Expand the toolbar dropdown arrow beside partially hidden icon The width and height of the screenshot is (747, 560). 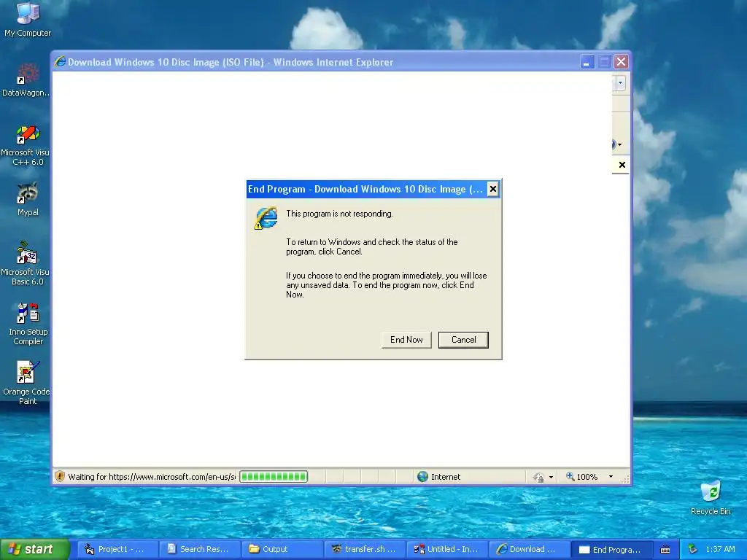(x=619, y=144)
